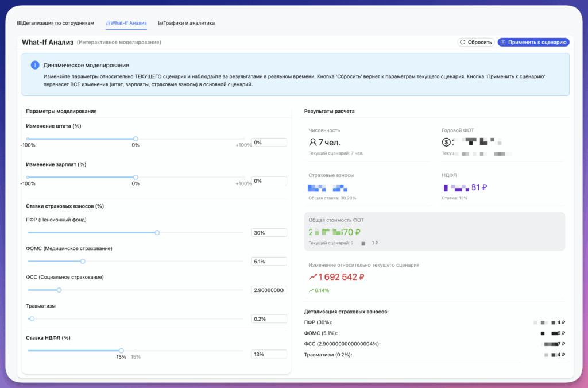Image resolution: width=588 pixels, height=388 pixels.
Task: Switch to the What-If Анализ tab
Action: click(126, 23)
